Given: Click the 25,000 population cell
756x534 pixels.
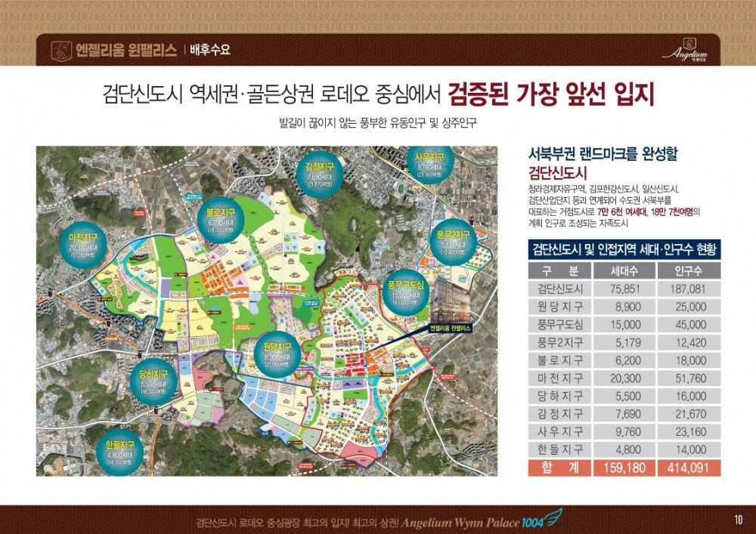Looking at the screenshot, I should pos(689,307).
